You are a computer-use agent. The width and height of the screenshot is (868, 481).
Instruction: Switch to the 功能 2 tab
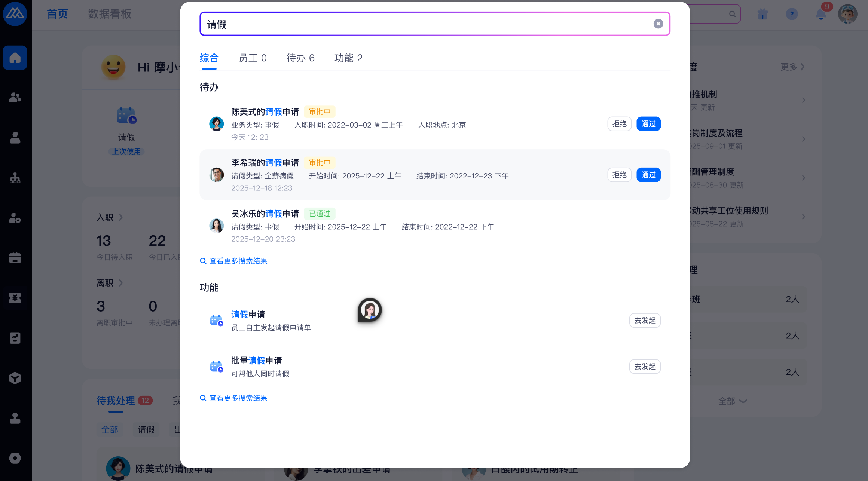348,58
